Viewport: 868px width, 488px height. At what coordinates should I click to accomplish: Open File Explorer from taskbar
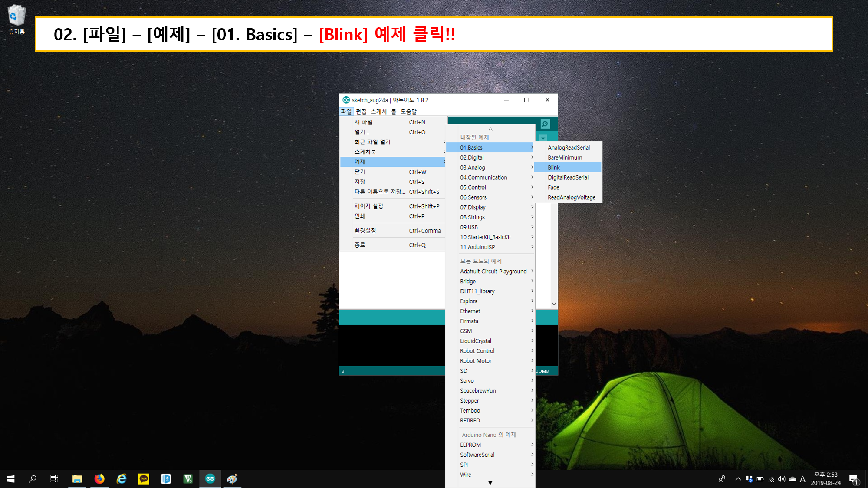[x=77, y=479]
